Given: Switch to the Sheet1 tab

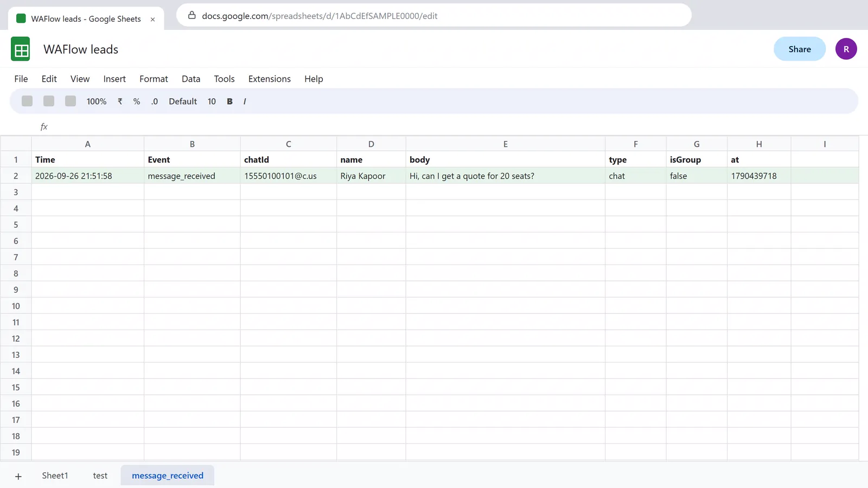Looking at the screenshot, I should [x=55, y=476].
